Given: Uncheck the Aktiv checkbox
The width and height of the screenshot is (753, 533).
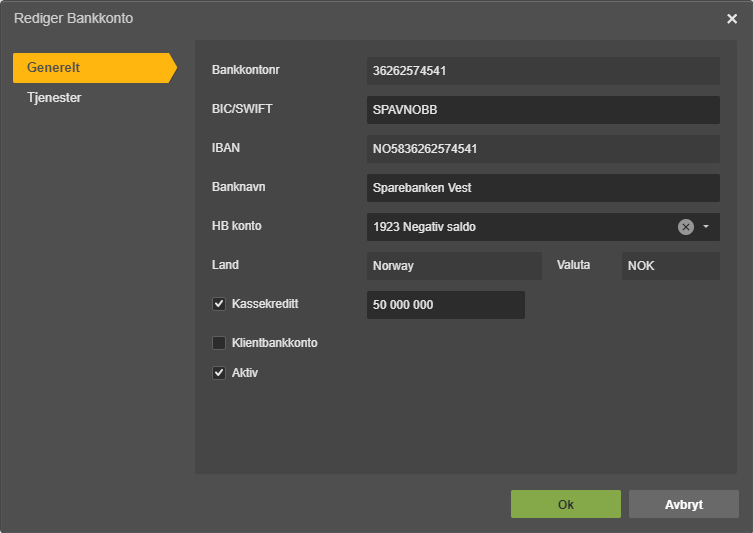Looking at the screenshot, I should [219, 373].
